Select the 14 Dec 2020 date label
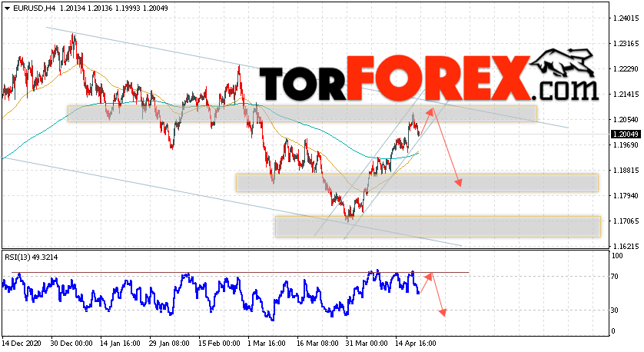 (x=22, y=344)
